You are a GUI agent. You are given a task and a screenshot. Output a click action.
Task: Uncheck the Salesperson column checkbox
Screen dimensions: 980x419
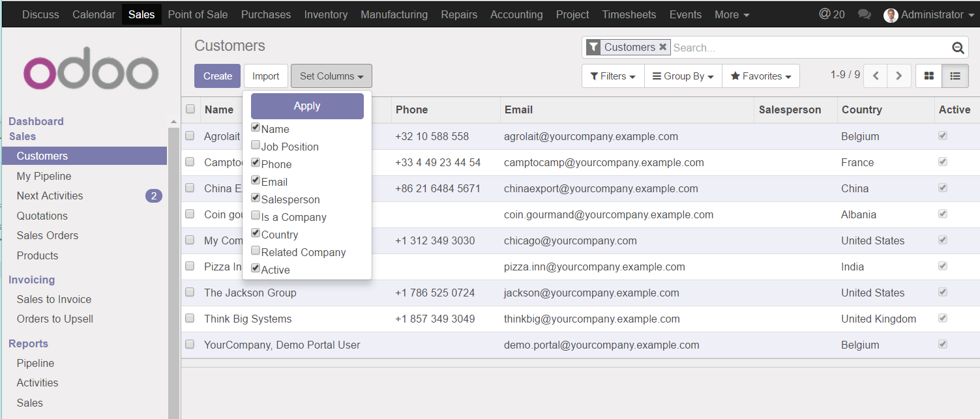tap(256, 198)
